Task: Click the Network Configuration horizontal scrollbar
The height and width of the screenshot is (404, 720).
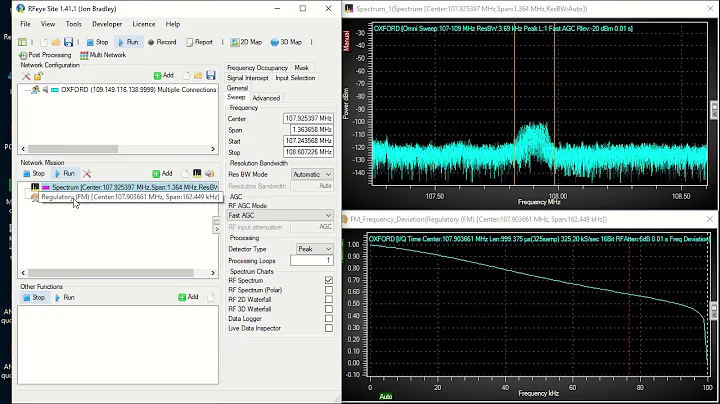Action: (118, 149)
